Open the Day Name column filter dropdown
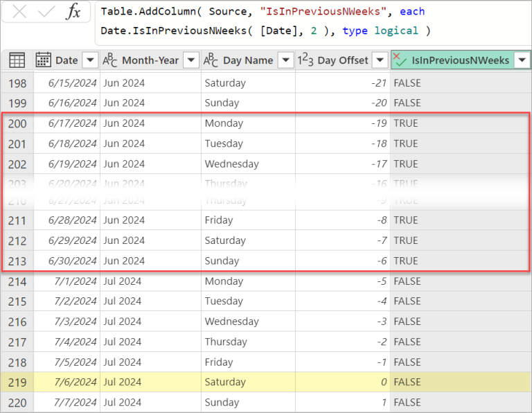The width and height of the screenshot is (532, 413). coord(285,60)
